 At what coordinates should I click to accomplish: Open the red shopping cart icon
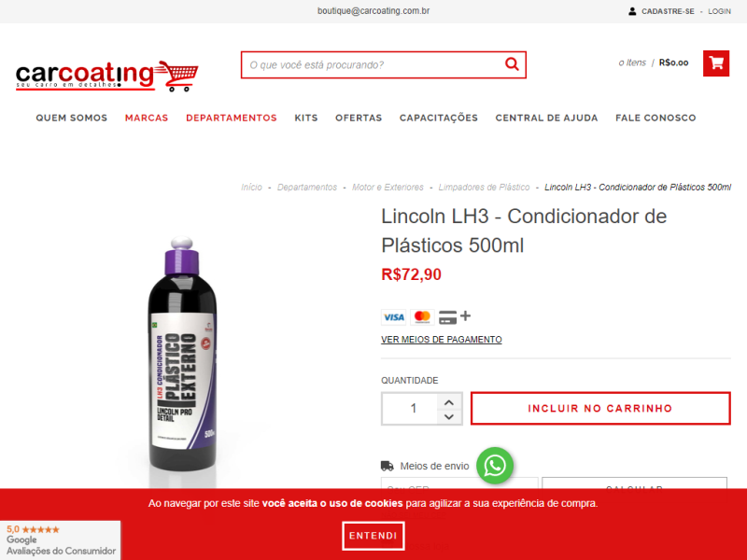coord(716,63)
